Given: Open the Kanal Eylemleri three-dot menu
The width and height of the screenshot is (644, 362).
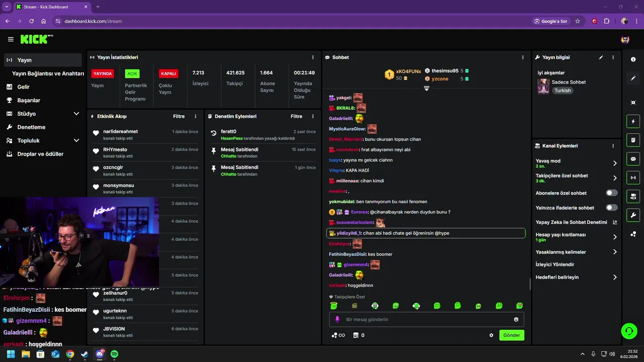Looking at the screenshot, I should click(x=613, y=146).
